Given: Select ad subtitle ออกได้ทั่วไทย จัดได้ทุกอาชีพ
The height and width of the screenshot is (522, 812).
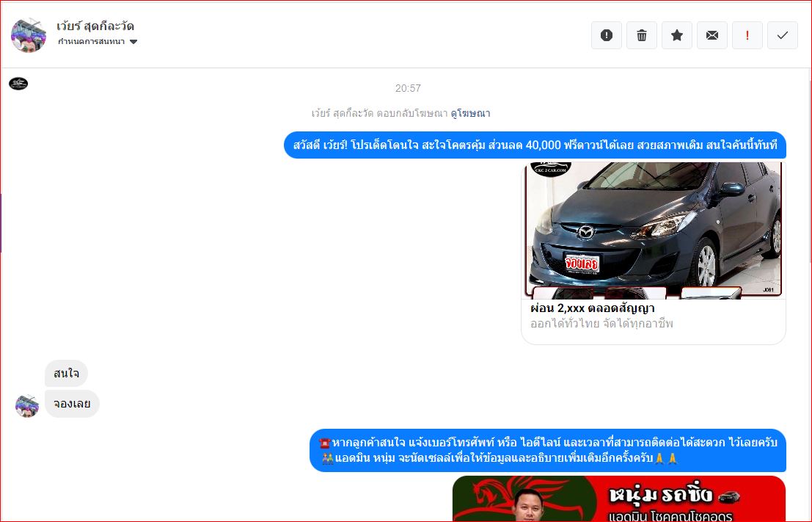Looking at the screenshot, I should click(x=601, y=324).
